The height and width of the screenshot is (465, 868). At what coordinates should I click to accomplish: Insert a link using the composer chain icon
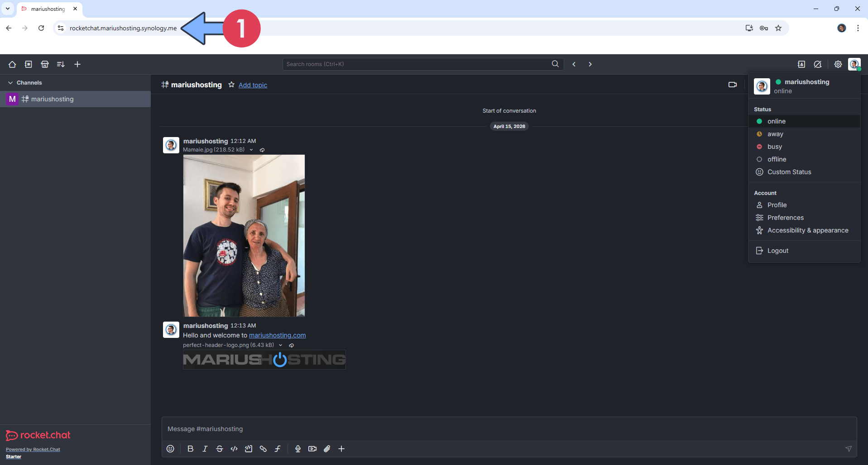[x=263, y=449]
